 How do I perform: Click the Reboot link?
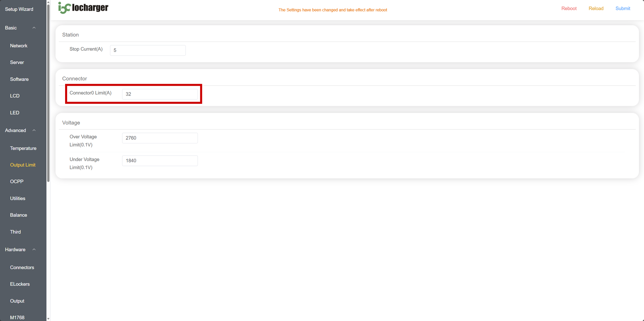pyautogui.click(x=569, y=8)
